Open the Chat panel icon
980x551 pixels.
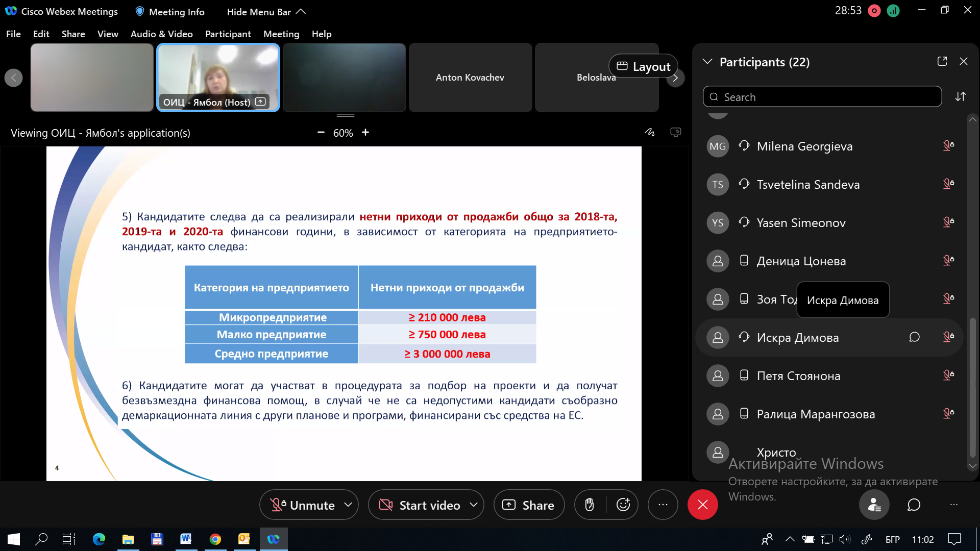(x=914, y=505)
